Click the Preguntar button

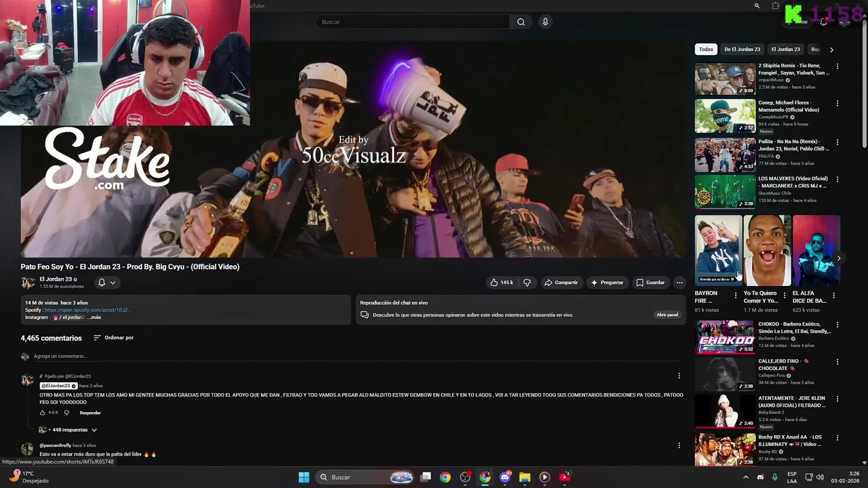(607, 283)
